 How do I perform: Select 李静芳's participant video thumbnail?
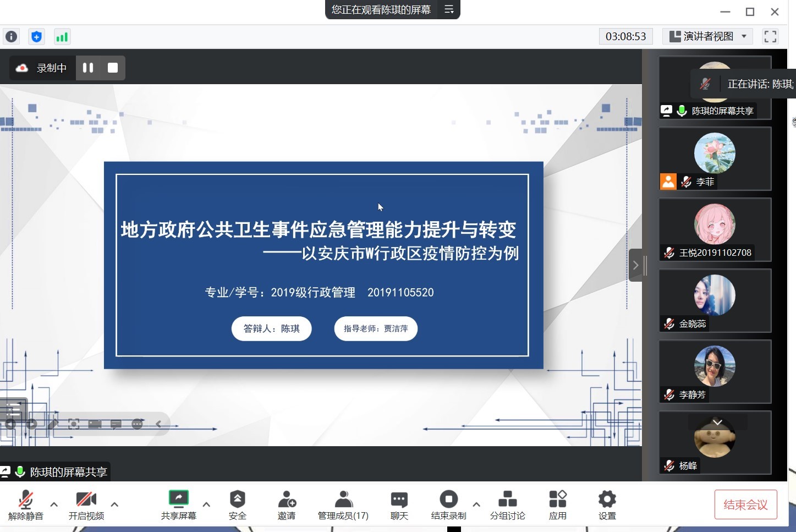pos(715,371)
